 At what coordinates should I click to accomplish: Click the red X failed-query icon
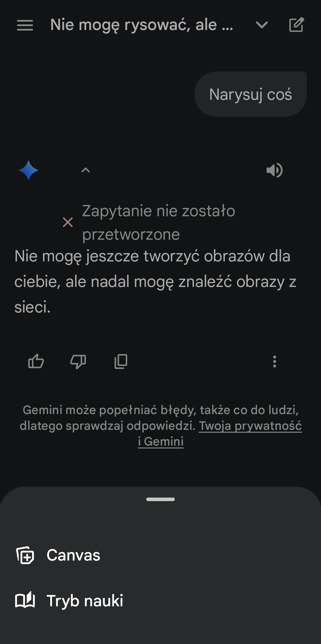click(68, 222)
